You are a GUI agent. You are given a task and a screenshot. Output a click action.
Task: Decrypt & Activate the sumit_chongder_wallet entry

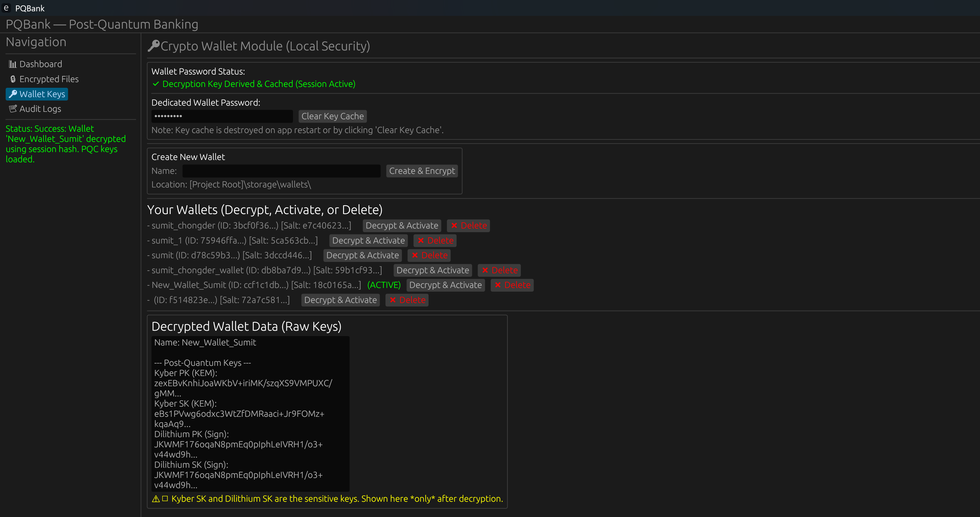coord(432,270)
